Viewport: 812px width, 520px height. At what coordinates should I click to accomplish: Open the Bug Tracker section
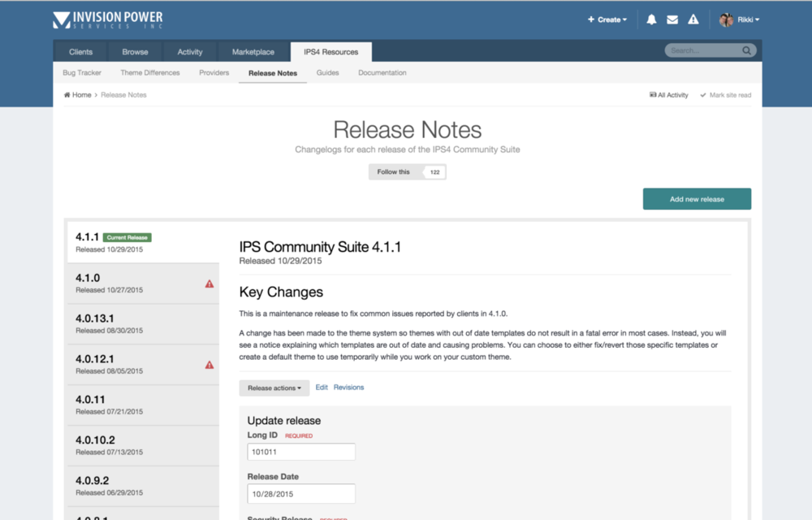pos(81,72)
